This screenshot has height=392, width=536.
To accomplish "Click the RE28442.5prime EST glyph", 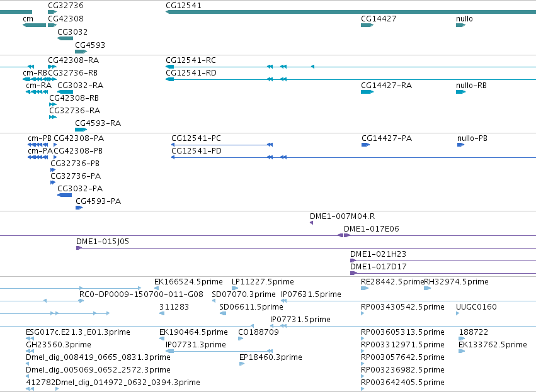I will pos(365,288).
